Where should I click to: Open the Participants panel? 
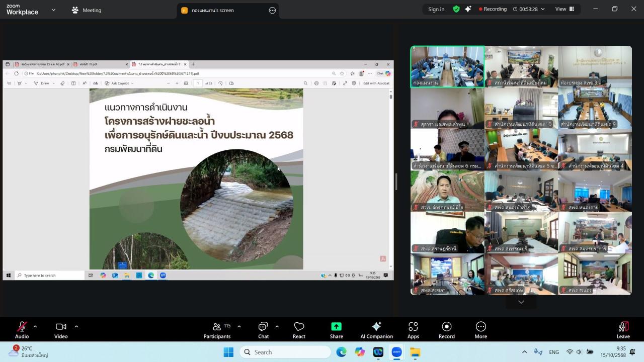(217, 330)
